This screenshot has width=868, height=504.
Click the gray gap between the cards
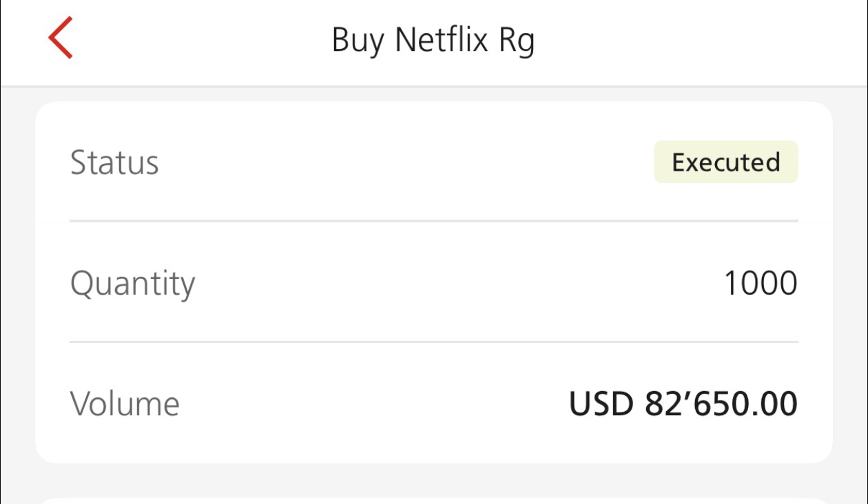pyautogui.click(x=434, y=481)
